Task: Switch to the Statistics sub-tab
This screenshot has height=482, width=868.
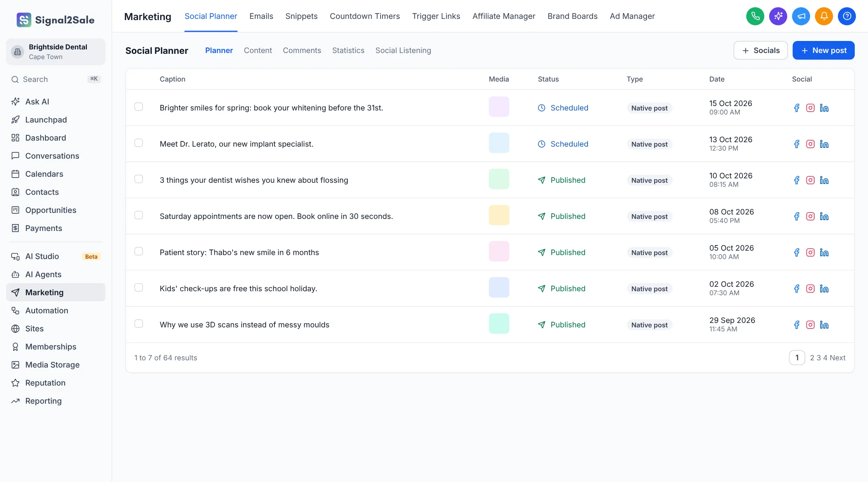Action: 348,50
